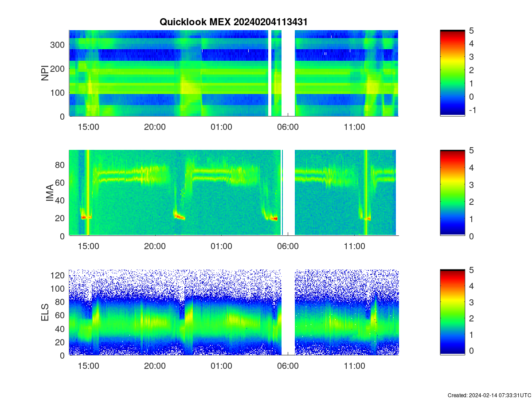Image resolution: width=532 pixels, height=399 pixels.
Task: Click the 01:00 tick under the ELS plot
Action: 221,366
